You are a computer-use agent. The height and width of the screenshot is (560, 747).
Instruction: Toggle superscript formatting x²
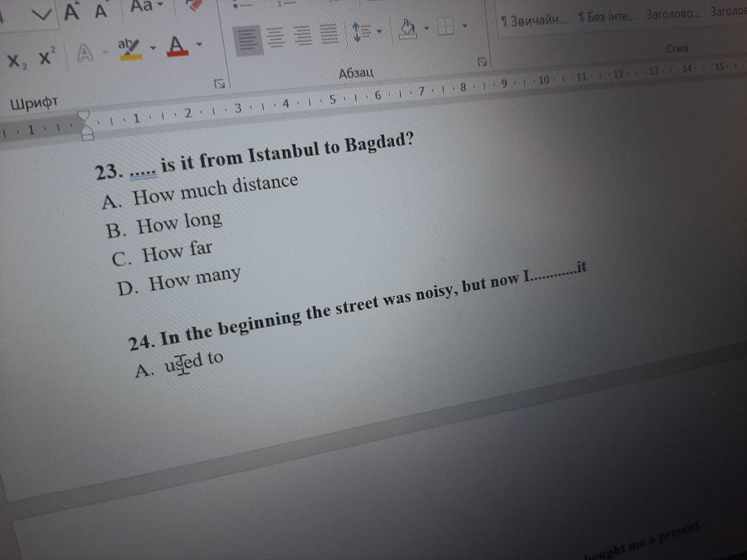(x=47, y=57)
